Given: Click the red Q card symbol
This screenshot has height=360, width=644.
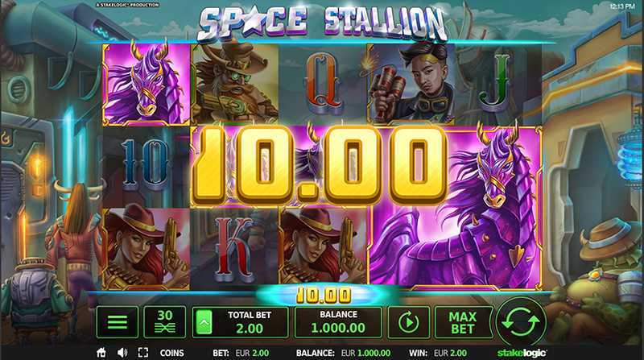Looking at the screenshot, I should (x=323, y=85).
